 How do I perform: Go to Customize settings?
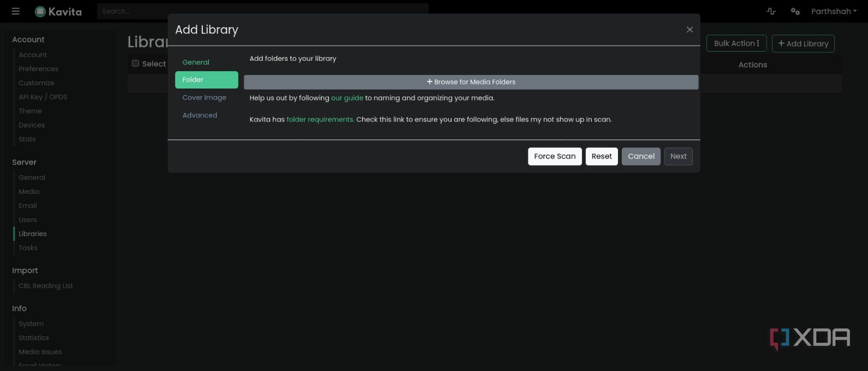[36, 83]
